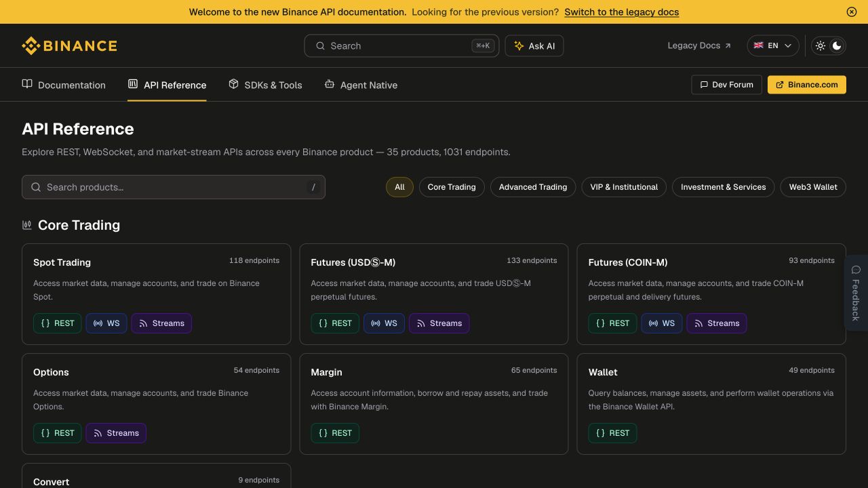Visit Binance.com via yellow button

[807, 85]
